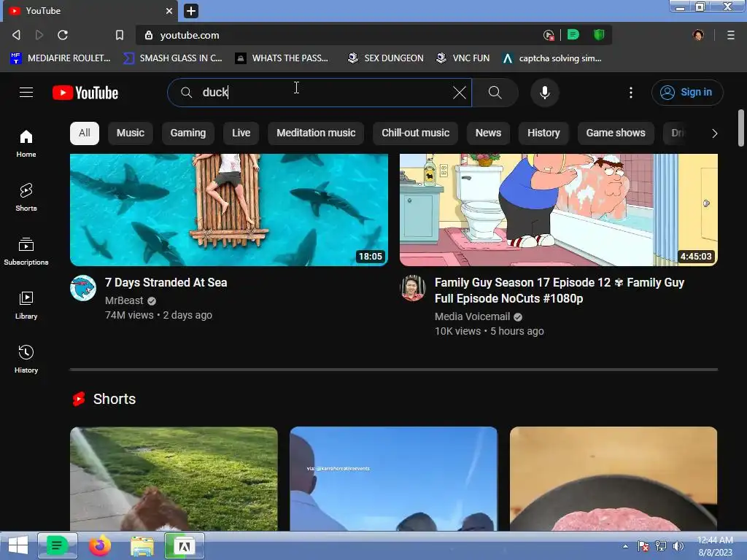Open File Explorer from the taskbar
The height and width of the screenshot is (560, 747).
click(142, 546)
